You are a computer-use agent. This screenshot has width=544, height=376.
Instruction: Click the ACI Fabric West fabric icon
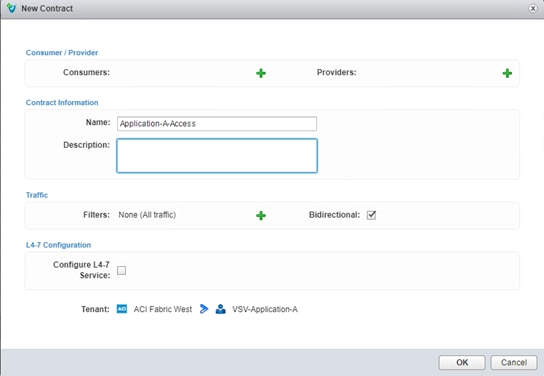tap(122, 309)
